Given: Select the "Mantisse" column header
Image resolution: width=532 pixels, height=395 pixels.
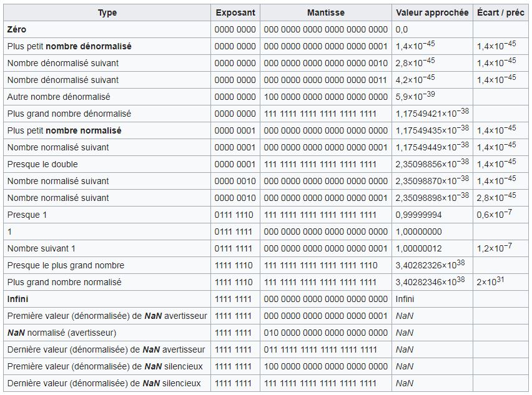Looking at the screenshot, I should pyautogui.click(x=326, y=12).
